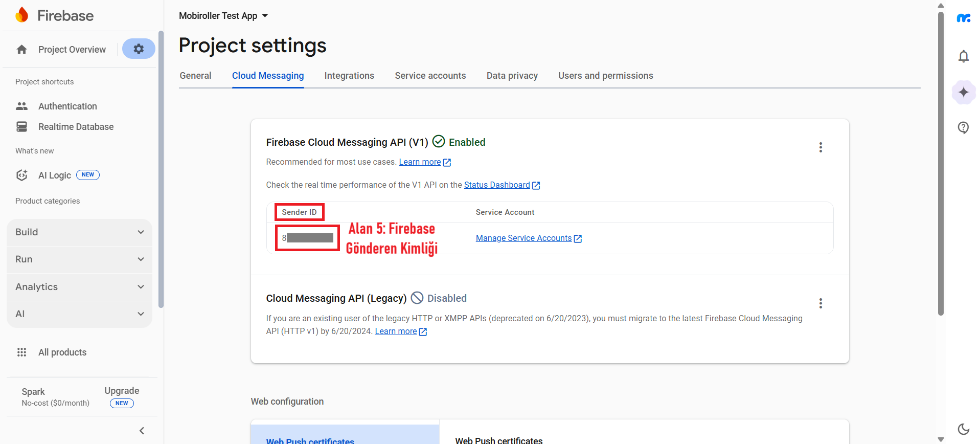The image size is (980, 444).
Task: Click the Project Overview label
Action: (x=72, y=50)
